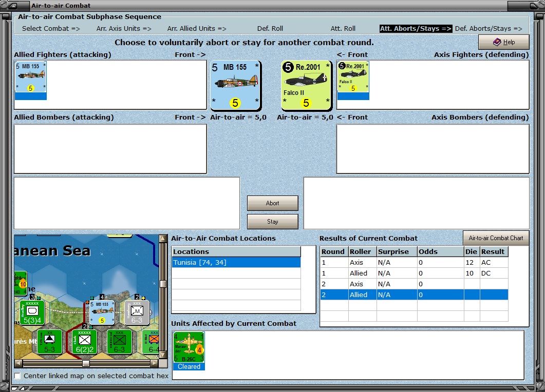
Task: Select the large MB 155 front fighter counter
Action: pyautogui.click(x=236, y=85)
